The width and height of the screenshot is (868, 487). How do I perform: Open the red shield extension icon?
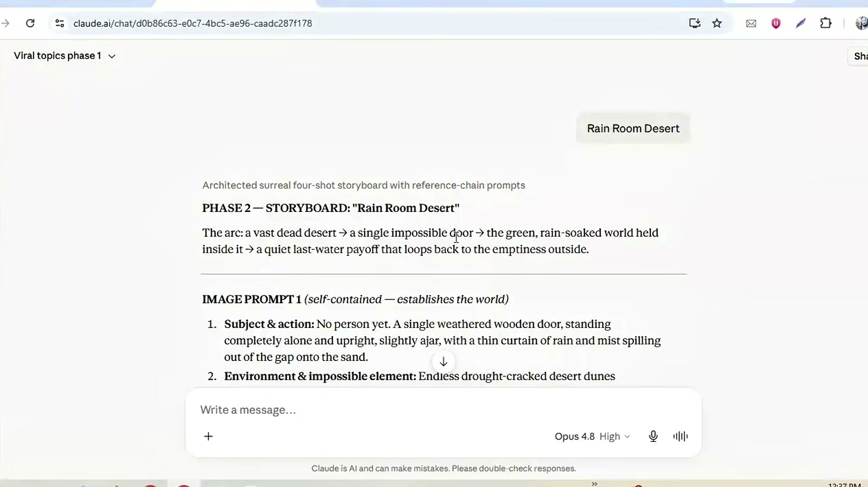coord(776,23)
